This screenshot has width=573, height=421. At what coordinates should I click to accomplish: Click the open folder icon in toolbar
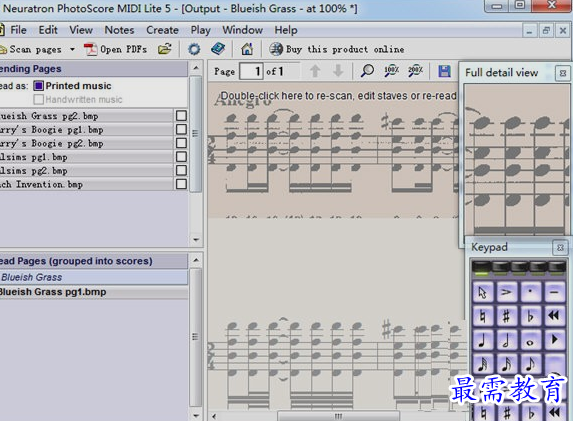click(165, 49)
